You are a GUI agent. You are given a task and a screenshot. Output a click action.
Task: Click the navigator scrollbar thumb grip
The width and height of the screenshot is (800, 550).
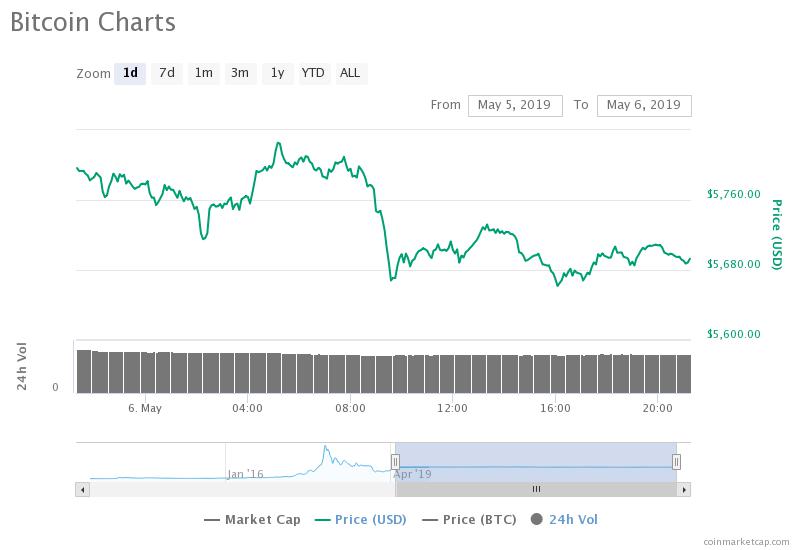point(536,489)
